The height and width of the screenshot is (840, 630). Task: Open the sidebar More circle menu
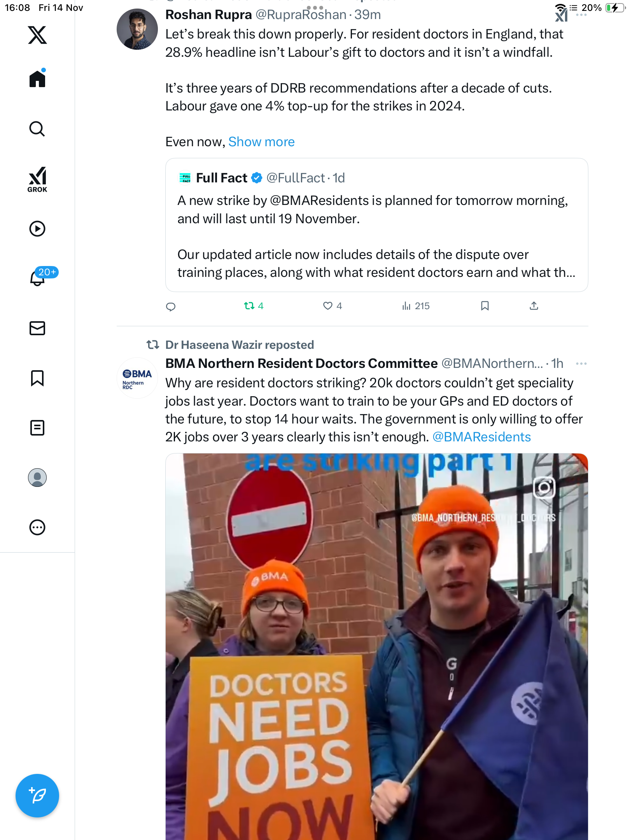[37, 527]
